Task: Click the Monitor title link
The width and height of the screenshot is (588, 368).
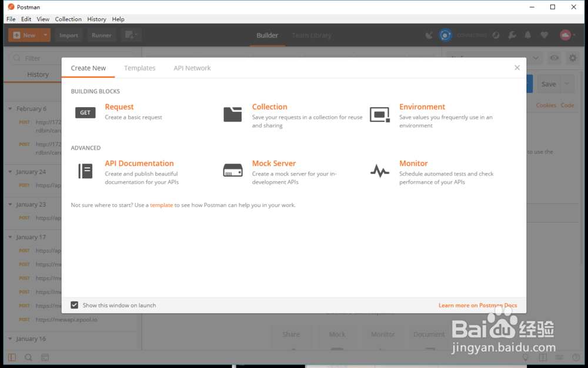Action: click(x=413, y=163)
